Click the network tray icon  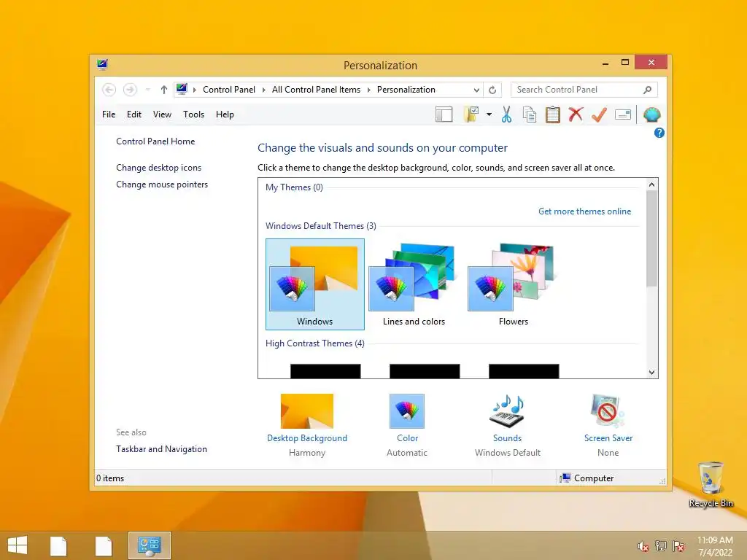661,546
